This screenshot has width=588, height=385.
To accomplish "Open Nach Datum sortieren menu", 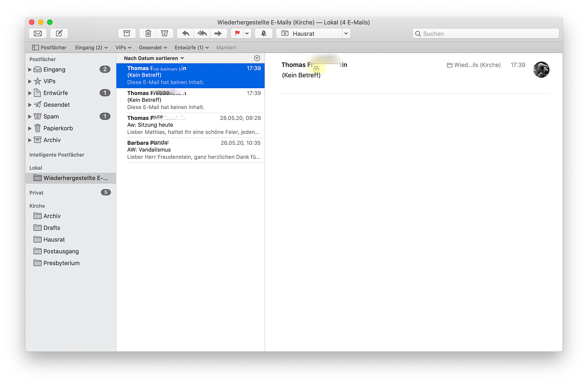I will [x=154, y=58].
